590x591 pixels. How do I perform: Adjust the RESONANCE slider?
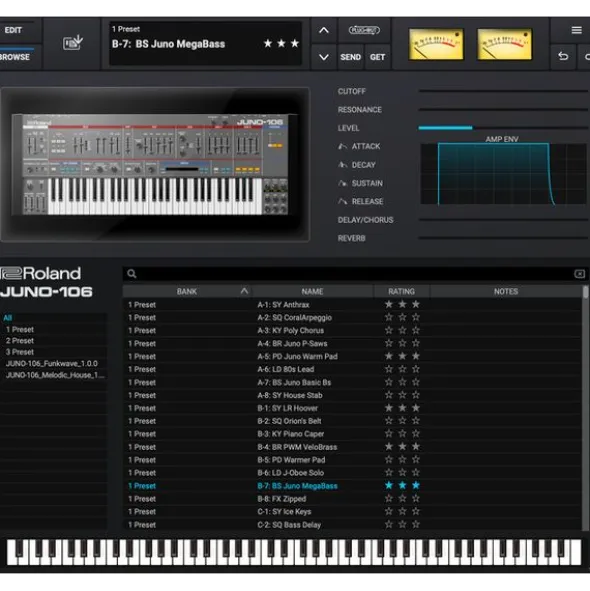click(x=503, y=110)
